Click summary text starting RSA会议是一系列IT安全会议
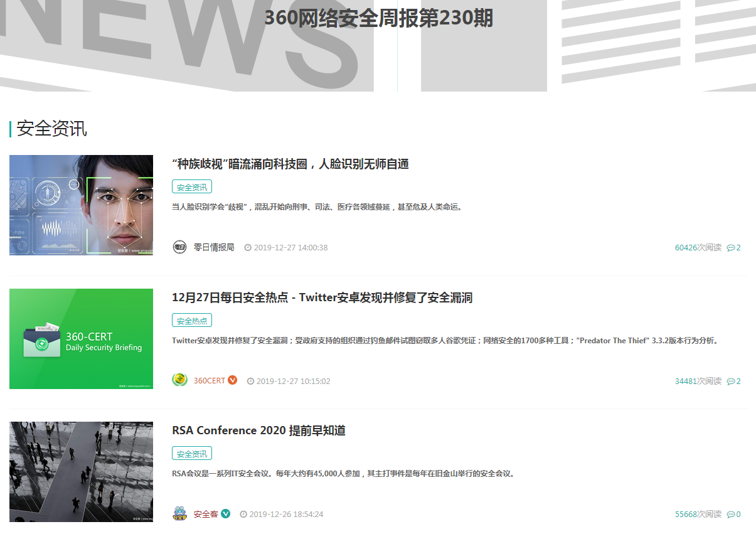Viewport: 756px width, 534px height. (x=344, y=473)
